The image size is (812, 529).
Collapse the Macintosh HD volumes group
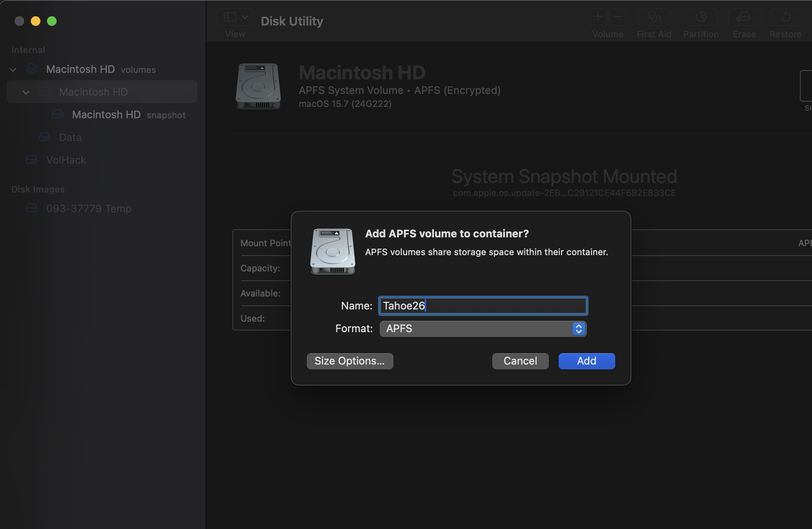pos(13,70)
